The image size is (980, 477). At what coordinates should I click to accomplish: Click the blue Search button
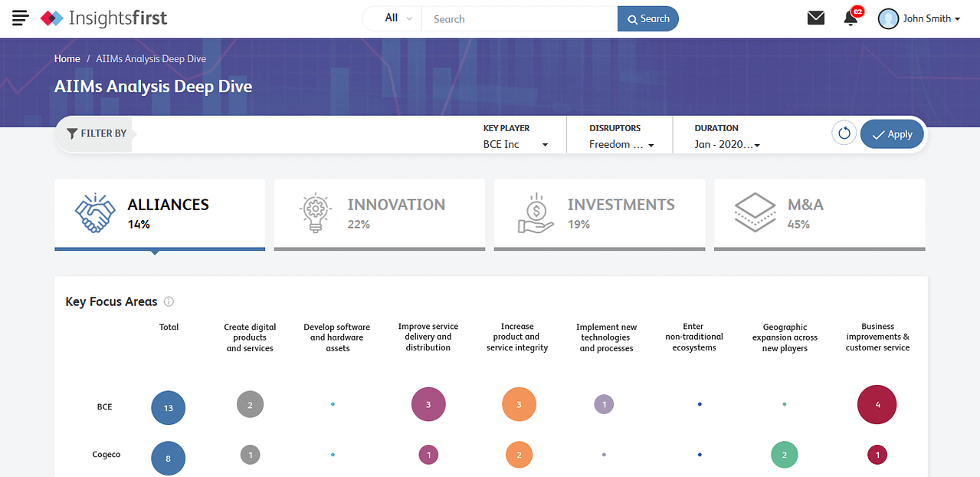pyautogui.click(x=648, y=18)
